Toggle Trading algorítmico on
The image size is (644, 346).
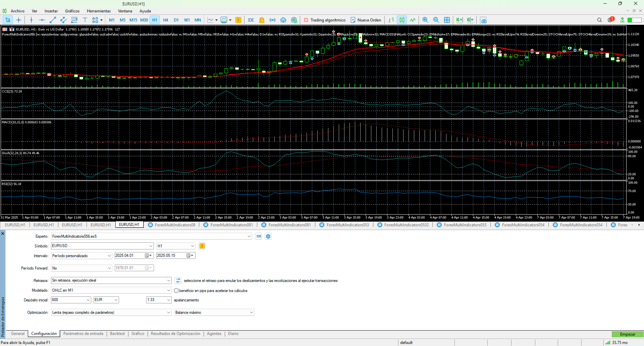[x=324, y=20]
